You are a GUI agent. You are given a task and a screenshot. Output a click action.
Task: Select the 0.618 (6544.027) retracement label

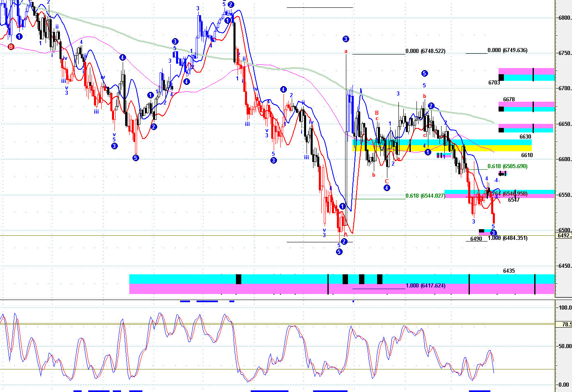(x=425, y=196)
